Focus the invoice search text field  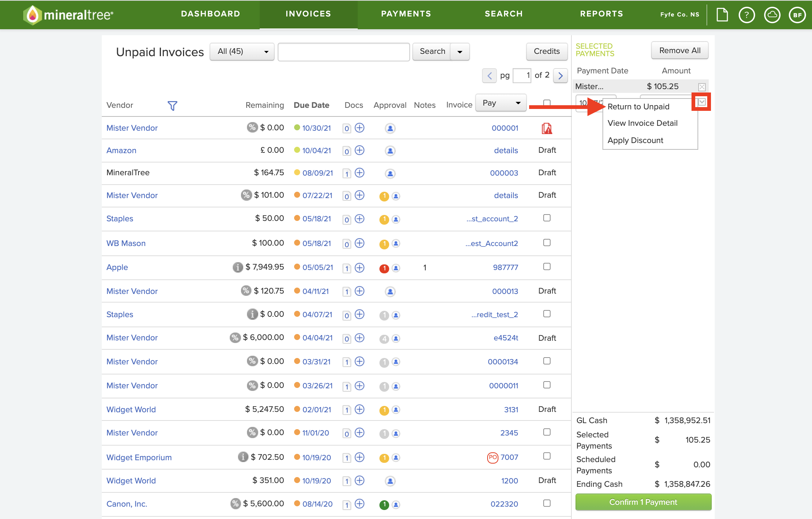pyautogui.click(x=344, y=52)
